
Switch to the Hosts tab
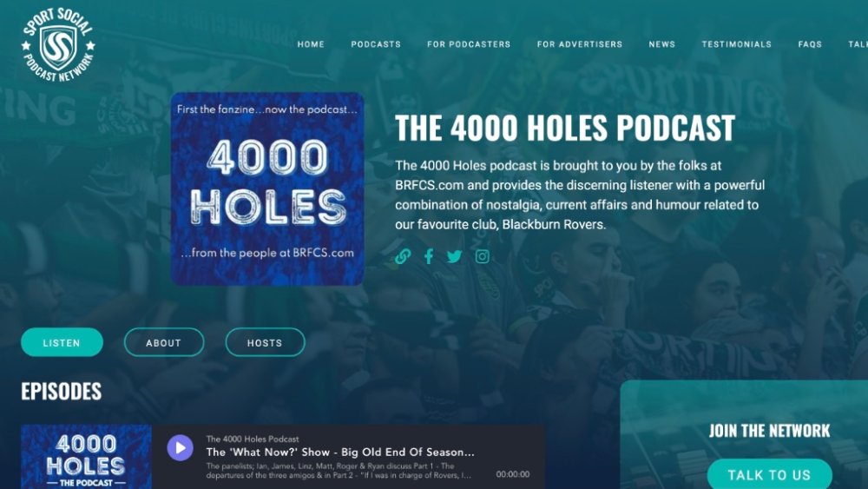[x=265, y=342]
